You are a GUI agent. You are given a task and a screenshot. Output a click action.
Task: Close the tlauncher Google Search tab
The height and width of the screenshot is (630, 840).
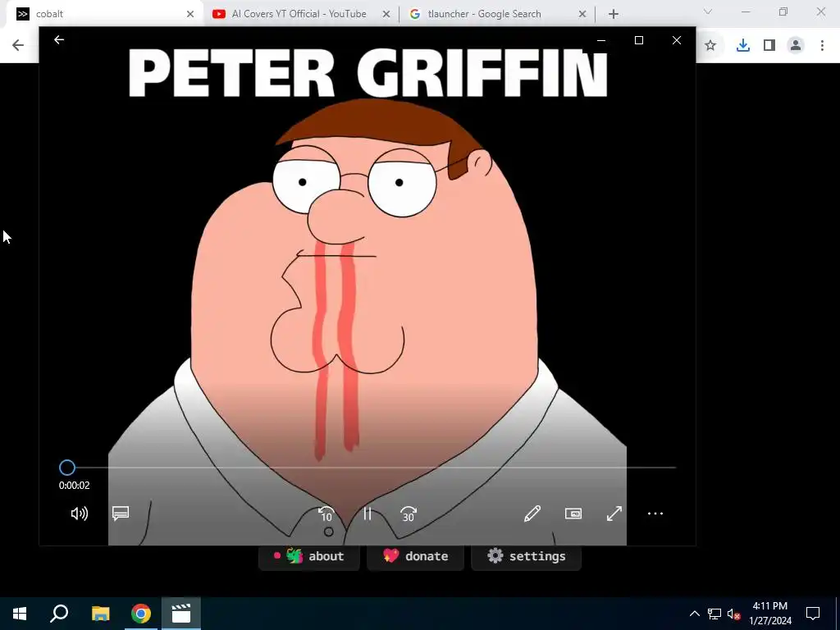tap(582, 15)
